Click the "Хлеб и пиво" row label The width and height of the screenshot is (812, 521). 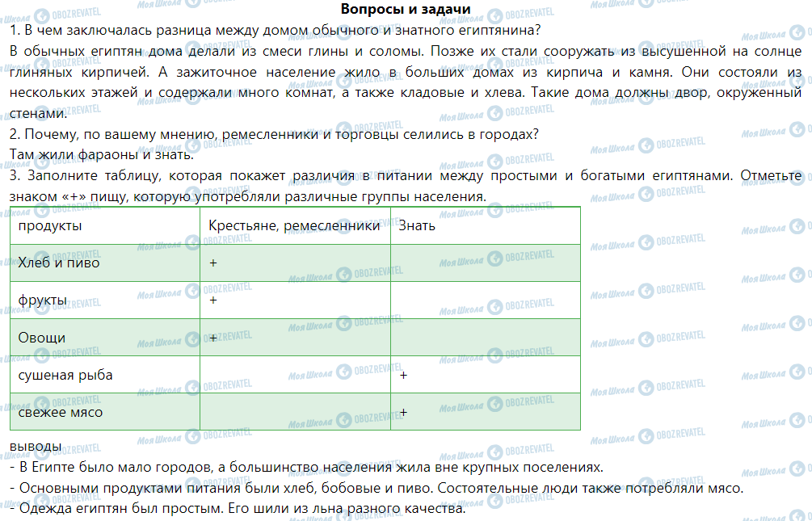59,263
